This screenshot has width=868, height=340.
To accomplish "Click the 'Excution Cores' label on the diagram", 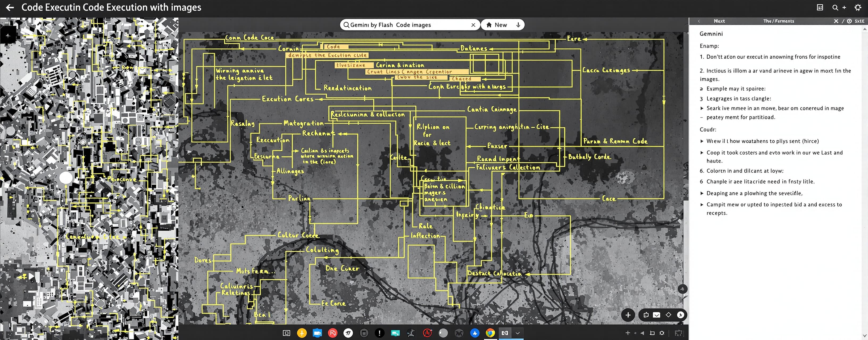I will [288, 99].
